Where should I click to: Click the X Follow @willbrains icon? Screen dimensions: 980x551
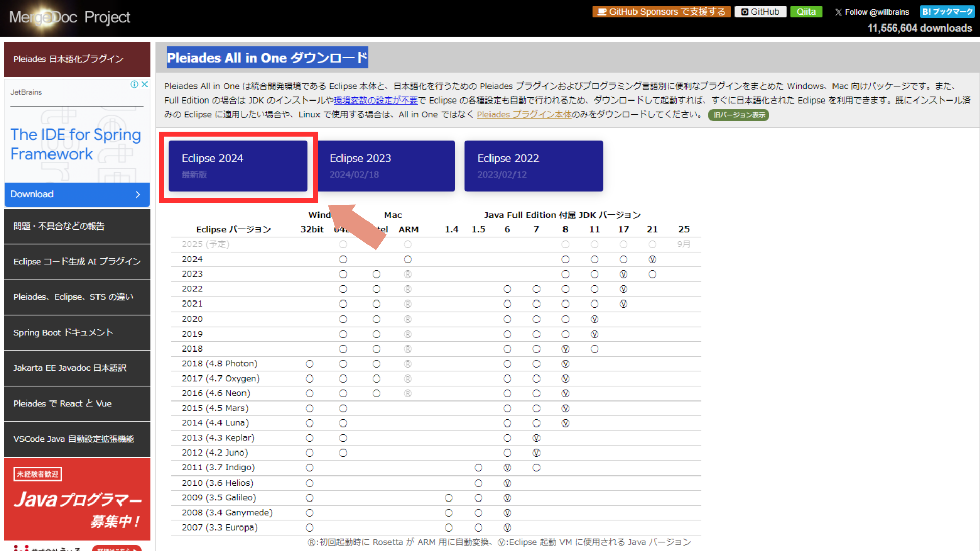[x=872, y=12]
